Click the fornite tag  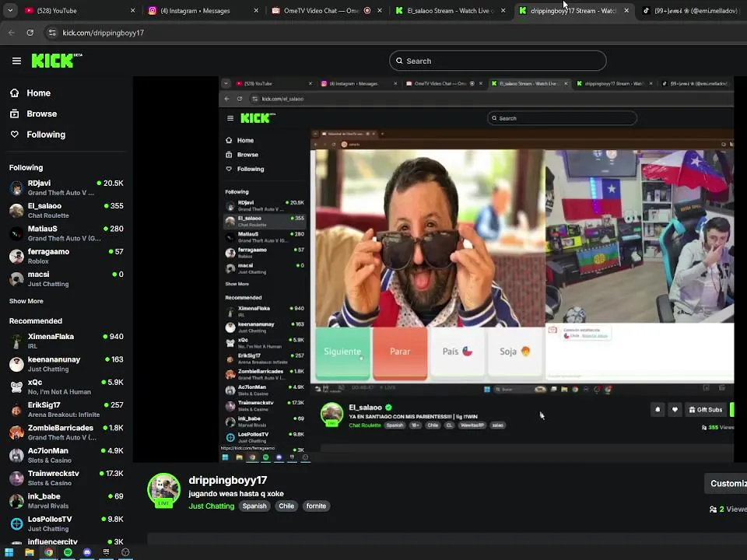click(317, 506)
